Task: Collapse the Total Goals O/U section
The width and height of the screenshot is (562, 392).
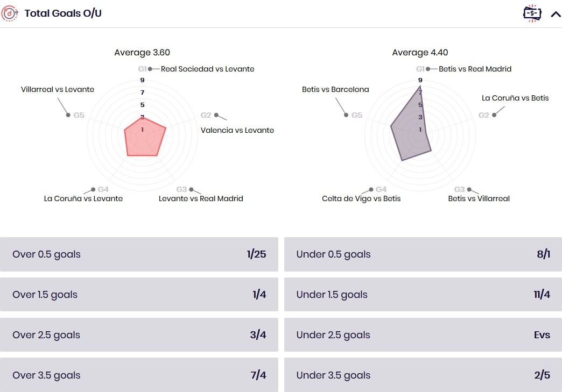Action: pyautogui.click(x=556, y=14)
